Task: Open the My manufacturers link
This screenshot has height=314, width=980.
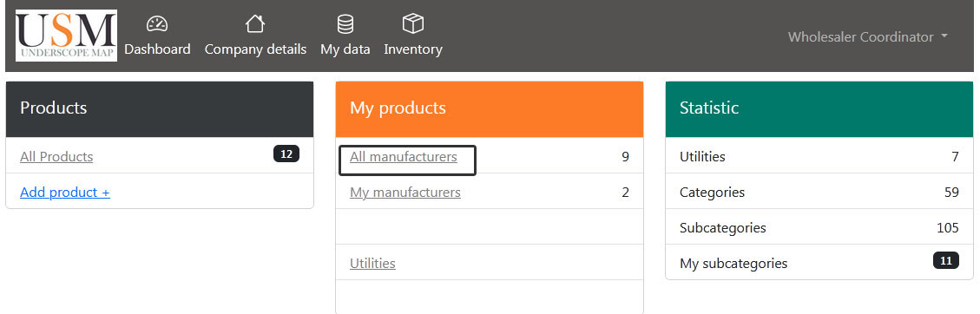Action: tap(405, 193)
